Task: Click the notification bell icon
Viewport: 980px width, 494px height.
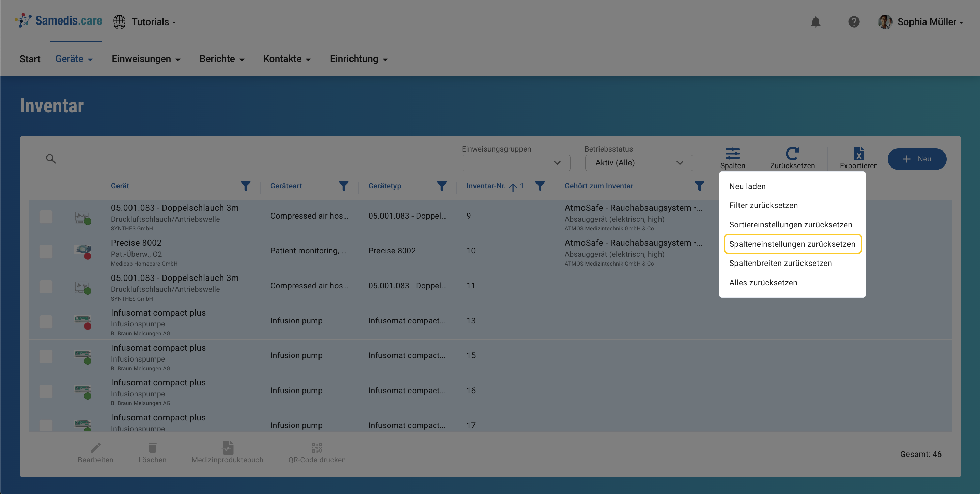Action: tap(815, 22)
